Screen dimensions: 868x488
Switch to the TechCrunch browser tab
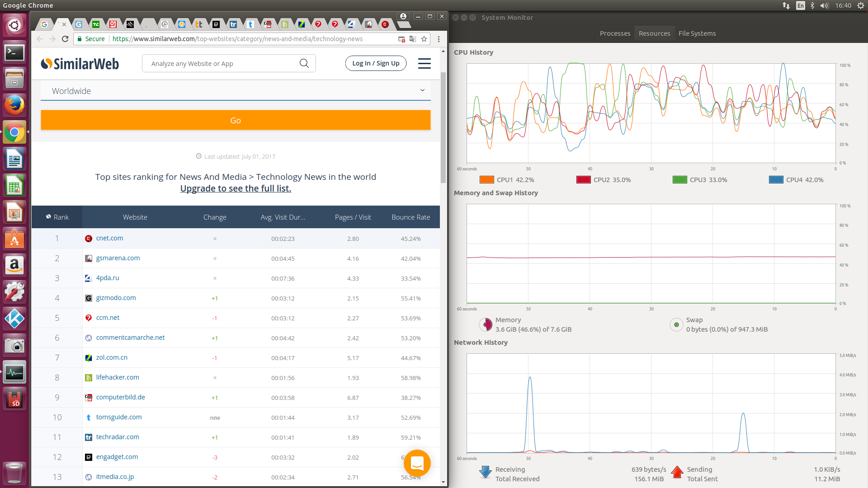[96, 24]
